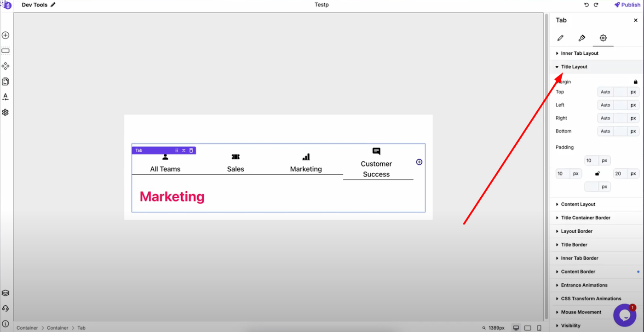Open the layers icon in left sidebar
This screenshot has width=644, height=332.
click(6, 293)
